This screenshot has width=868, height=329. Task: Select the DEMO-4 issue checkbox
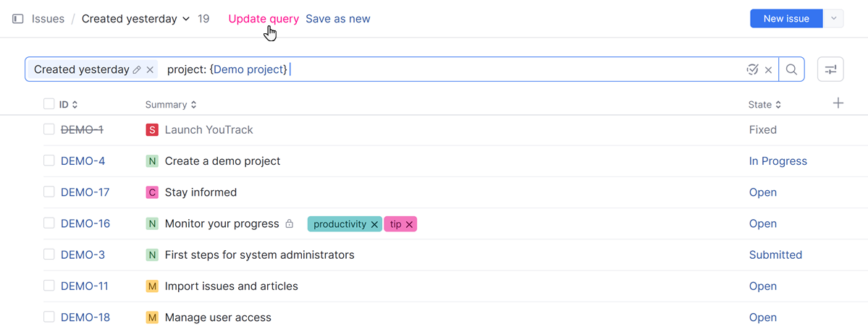[x=49, y=161]
